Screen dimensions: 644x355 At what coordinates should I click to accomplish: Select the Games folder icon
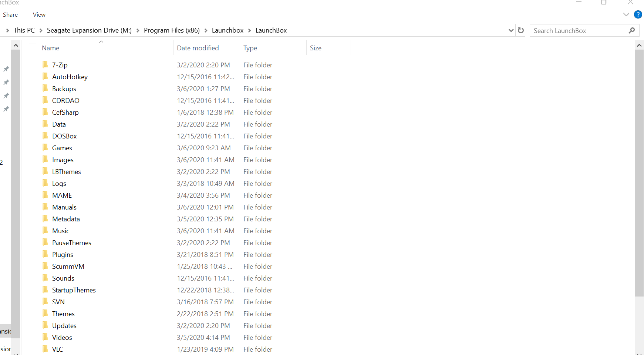coord(45,148)
